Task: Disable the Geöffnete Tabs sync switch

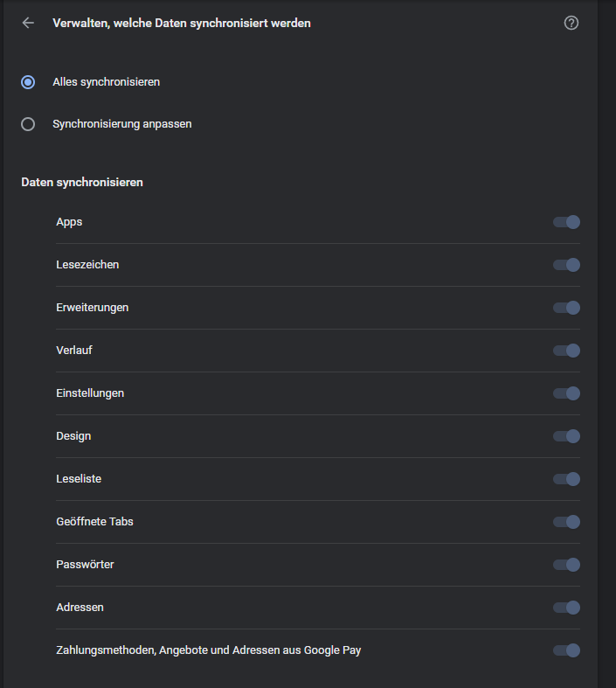Action: (566, 522)
